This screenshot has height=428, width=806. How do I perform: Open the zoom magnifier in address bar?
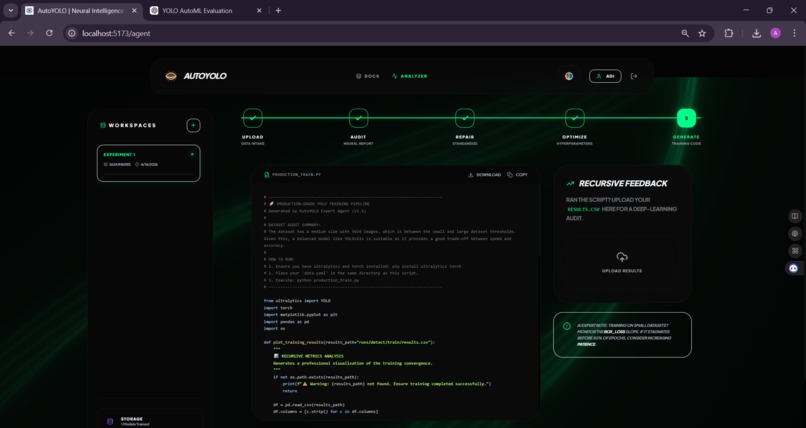(x=685, y=33)
